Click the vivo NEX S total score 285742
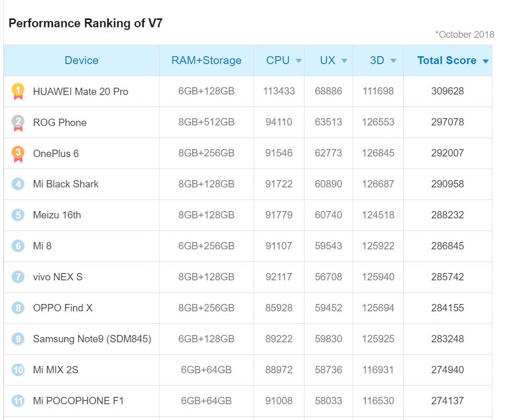This screenshot has height=420, width=505. (447, 277)
